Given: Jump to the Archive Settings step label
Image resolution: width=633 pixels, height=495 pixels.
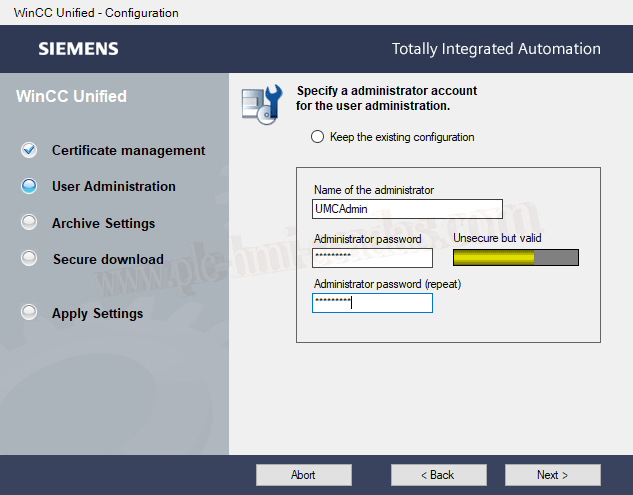Looking at the screenshot, I should click(103, 223).
